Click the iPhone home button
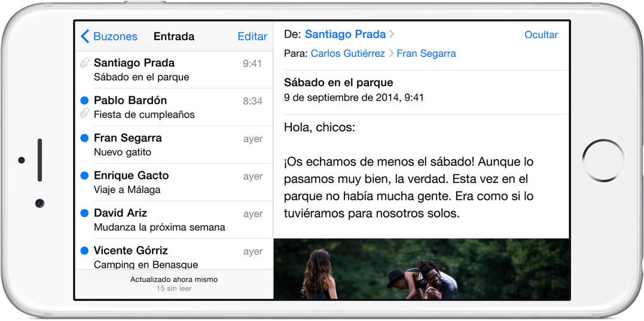This screenshot has width=644, height=321. [603, 160]
